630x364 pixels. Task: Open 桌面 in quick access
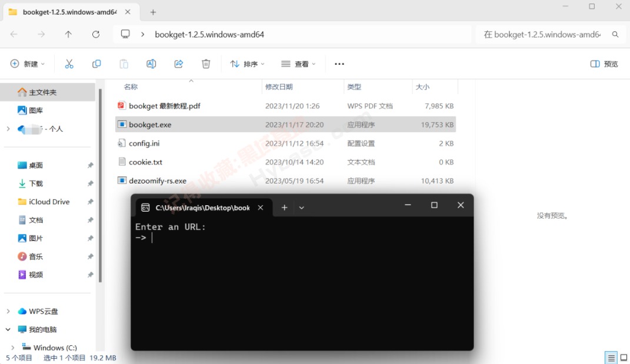pos(36,165)
